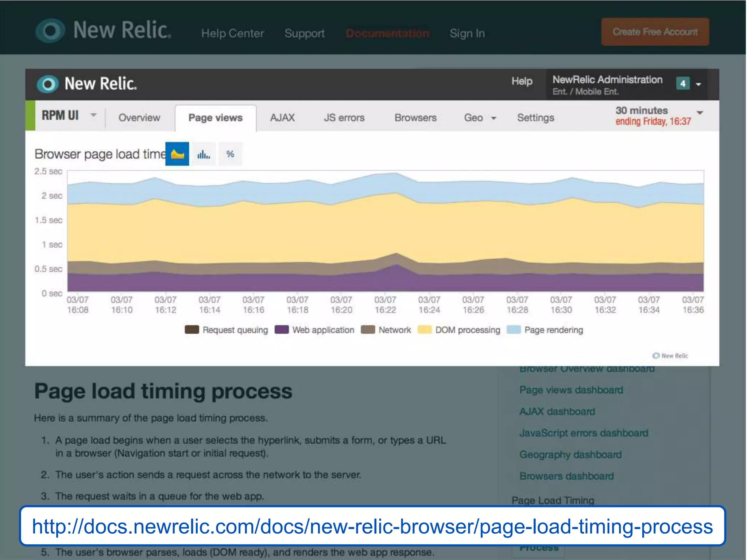Screen dimensions: 747x560
Task: Expand the account dropdown arrow beside the badge
Action: pos(698,84)
